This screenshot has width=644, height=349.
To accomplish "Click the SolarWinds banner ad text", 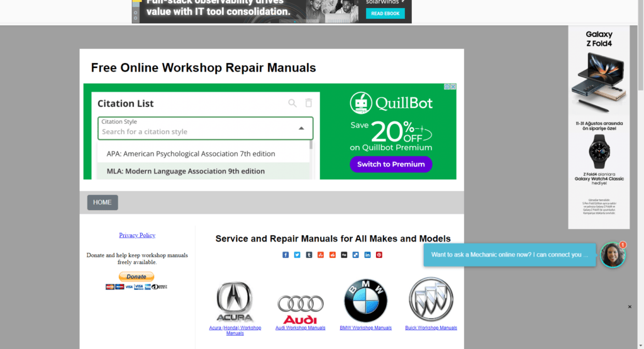I will point(218,8).
